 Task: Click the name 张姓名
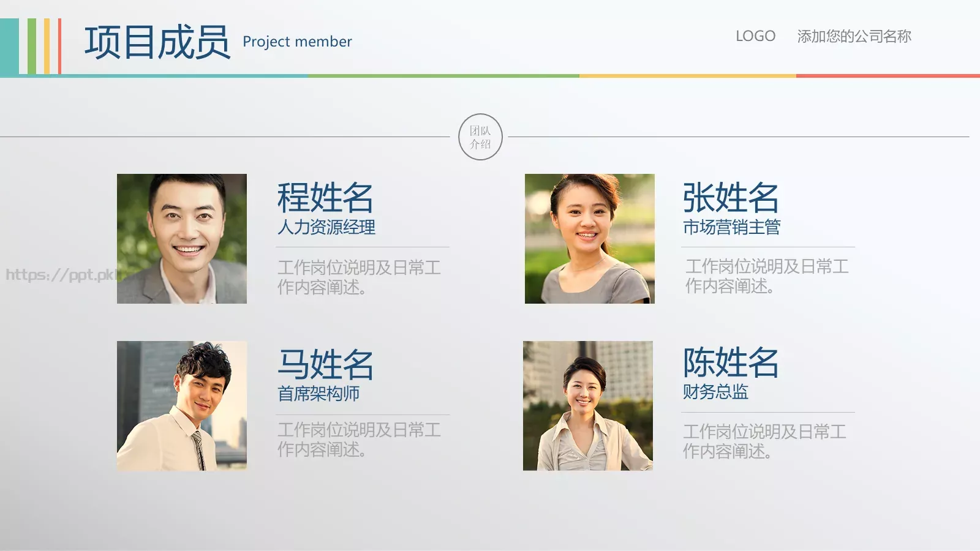point(731,198)
